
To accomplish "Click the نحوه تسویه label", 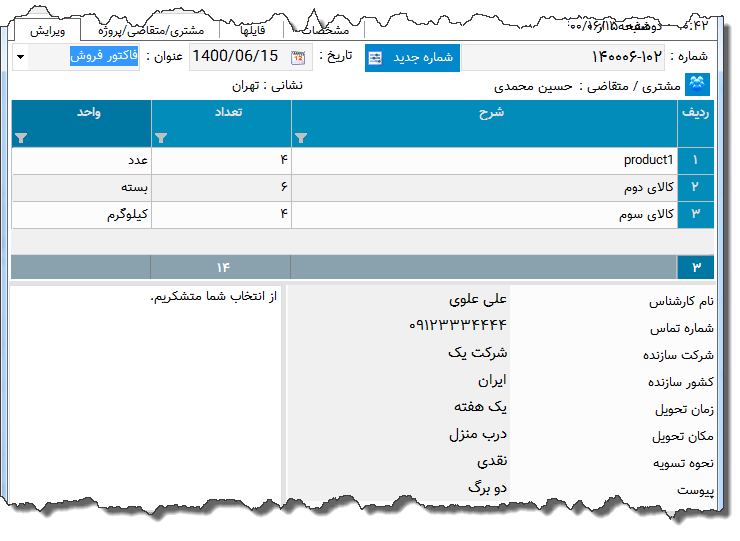I will click(x=683, y=464).
